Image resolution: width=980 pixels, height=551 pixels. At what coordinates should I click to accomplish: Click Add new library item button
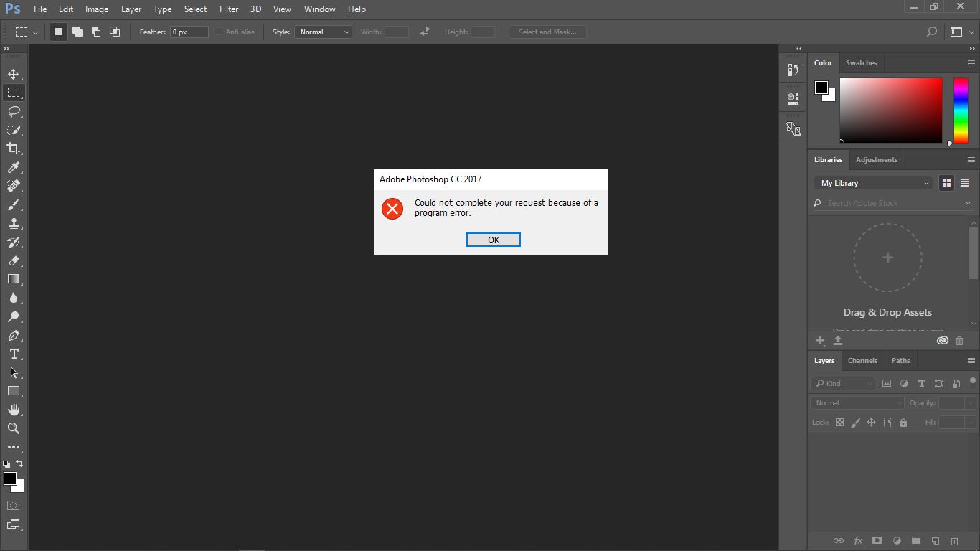[x=819, y=340]
